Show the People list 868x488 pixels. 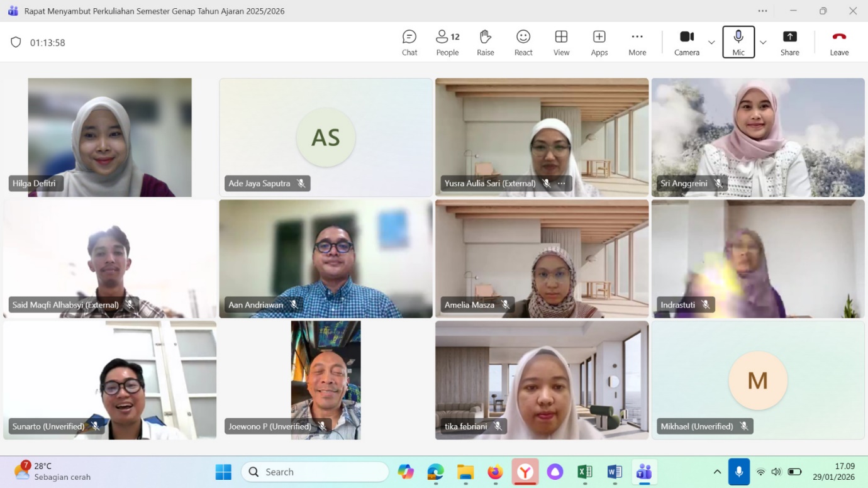tap(447, 42)
